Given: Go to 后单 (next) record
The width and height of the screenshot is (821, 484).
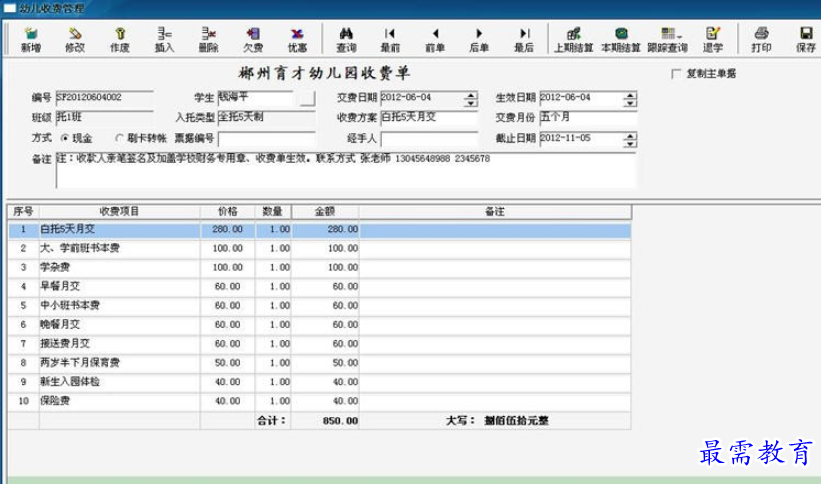Looking at the screenshot, I should [x=479, y=38].
